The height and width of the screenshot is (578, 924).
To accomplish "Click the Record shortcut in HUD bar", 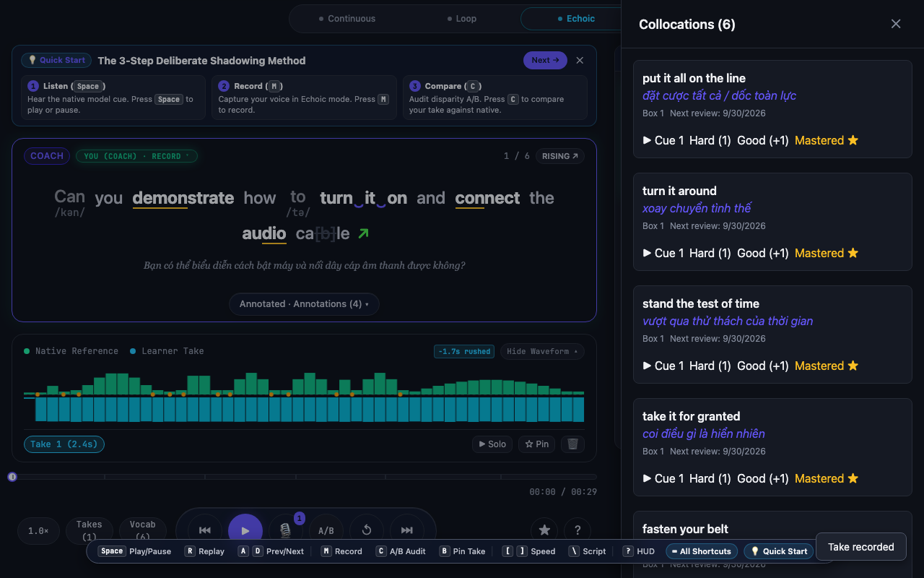I will [x=341, y=551].
